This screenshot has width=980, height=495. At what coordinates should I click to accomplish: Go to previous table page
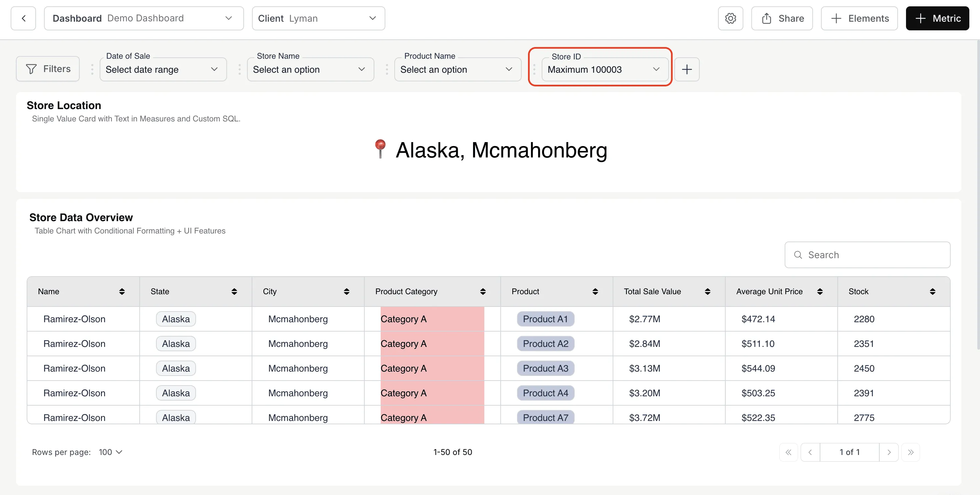point(810,452)
